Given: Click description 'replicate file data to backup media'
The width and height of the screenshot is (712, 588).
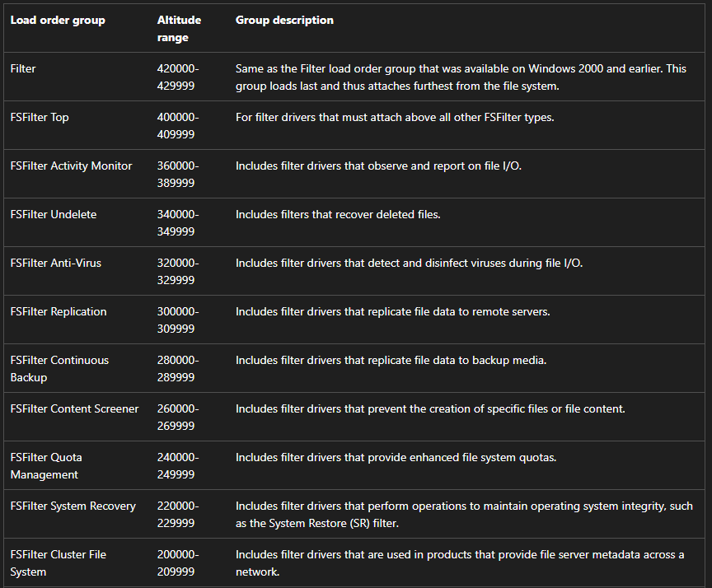Looking at the screenshot, I should (391, 360).
